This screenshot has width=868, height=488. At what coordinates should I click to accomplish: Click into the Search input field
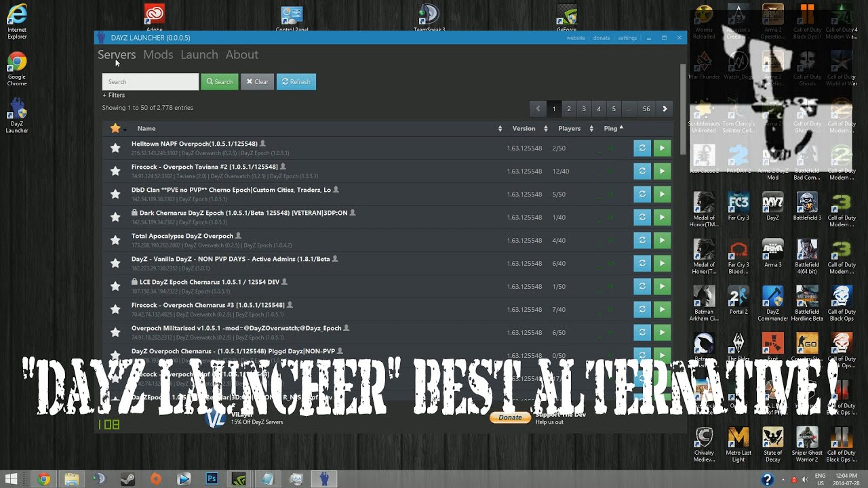point(151,82)
